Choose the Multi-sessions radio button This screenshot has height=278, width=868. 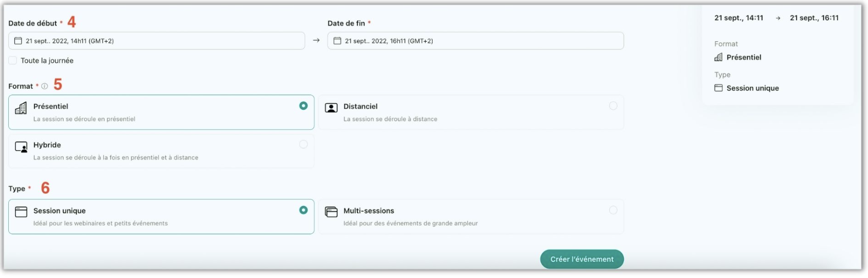613,210
